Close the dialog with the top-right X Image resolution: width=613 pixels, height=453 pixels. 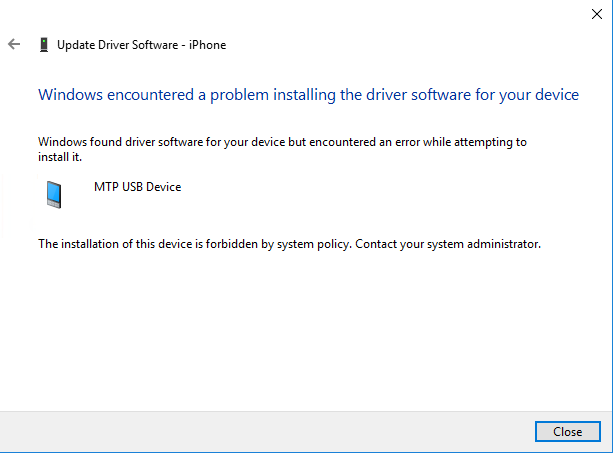point(597,14)
